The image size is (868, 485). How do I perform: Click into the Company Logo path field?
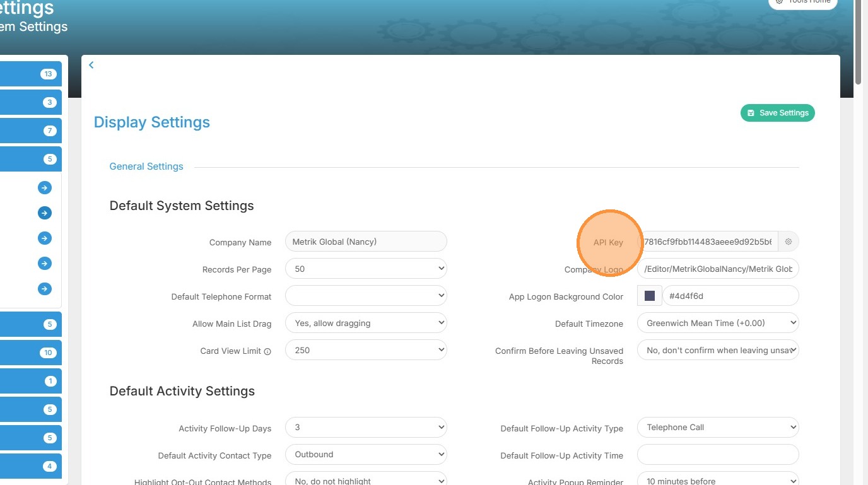[x=718, y=269]
